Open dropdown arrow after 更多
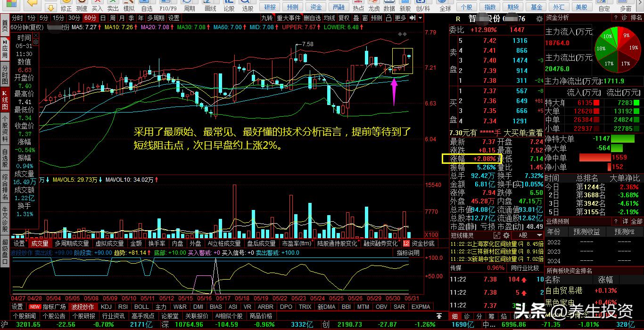This screenshot has width=644, height=330. point(420,18)
